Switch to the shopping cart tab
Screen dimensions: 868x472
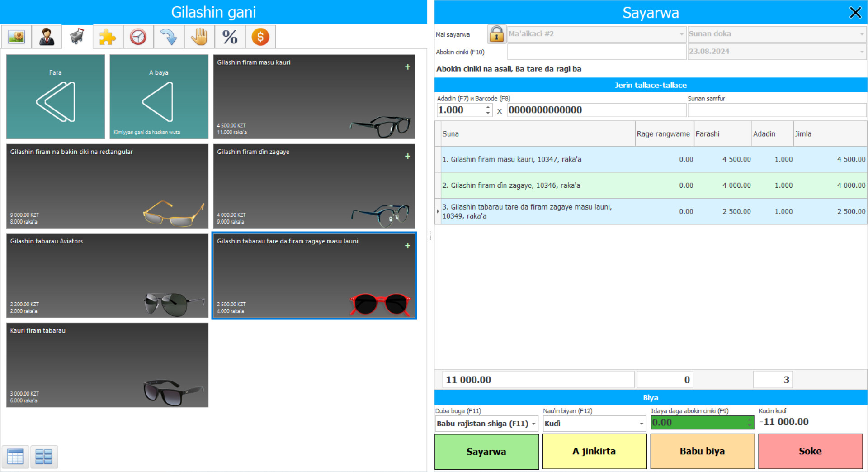(77, 36)
